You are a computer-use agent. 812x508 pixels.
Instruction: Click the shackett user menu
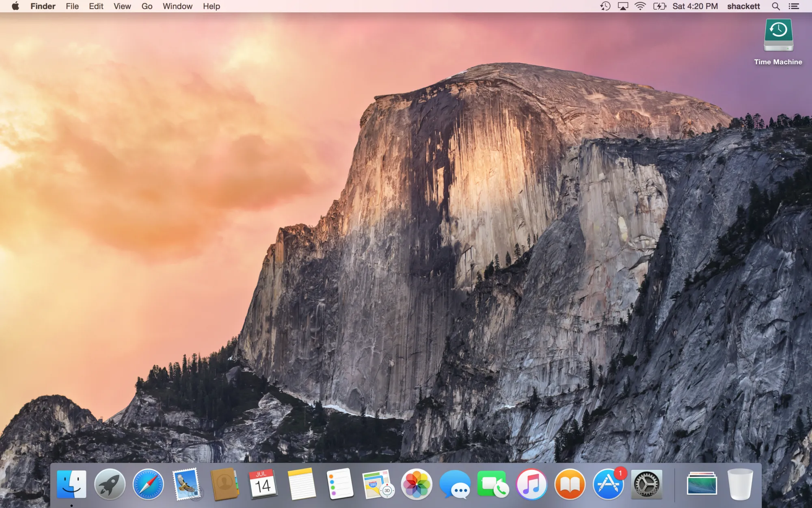(x=743, y=6)
